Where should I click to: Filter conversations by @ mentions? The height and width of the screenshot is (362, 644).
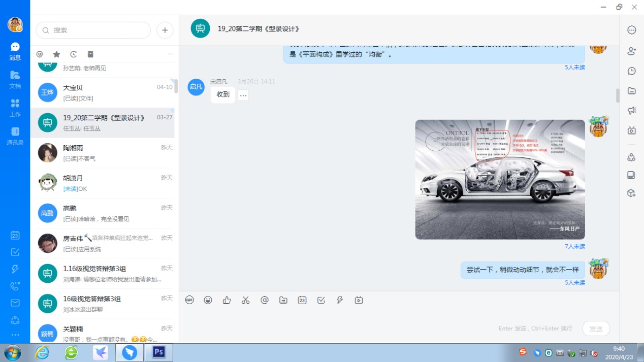click(40, 54)
